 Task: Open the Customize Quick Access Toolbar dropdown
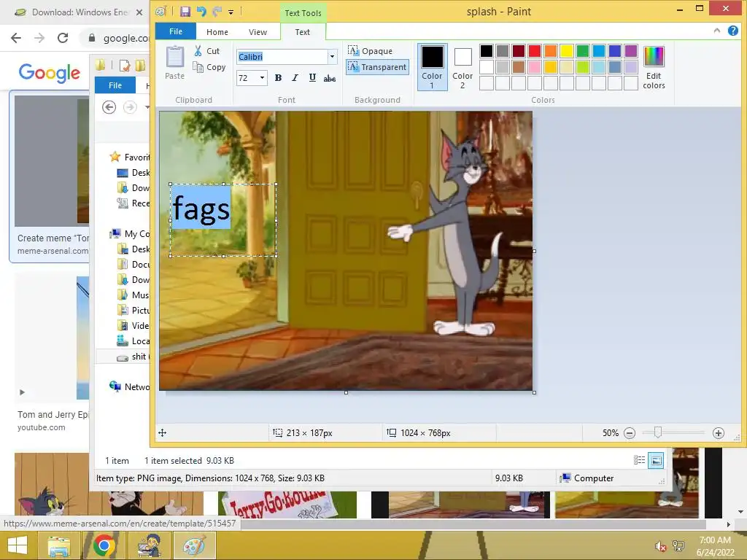(x=231, y=12)
